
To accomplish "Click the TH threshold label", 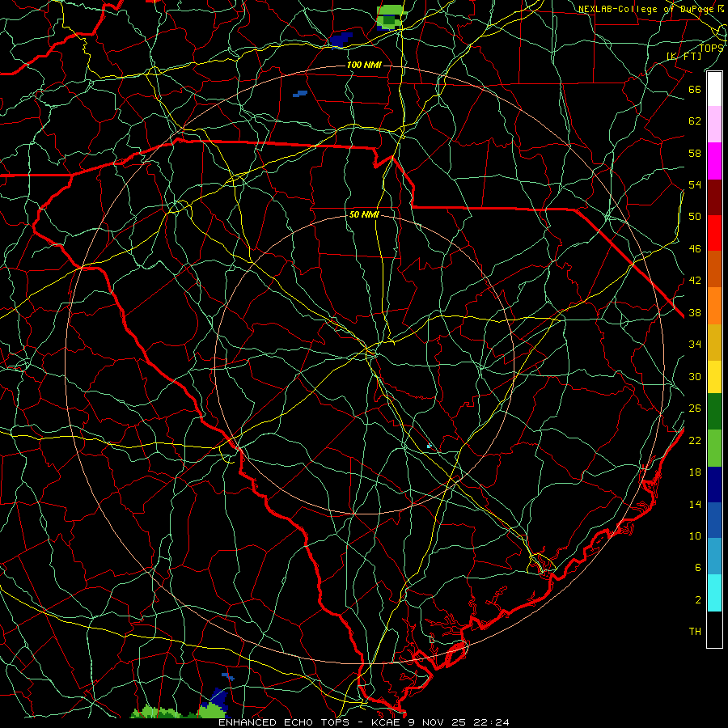I will (x=695, y=632).
